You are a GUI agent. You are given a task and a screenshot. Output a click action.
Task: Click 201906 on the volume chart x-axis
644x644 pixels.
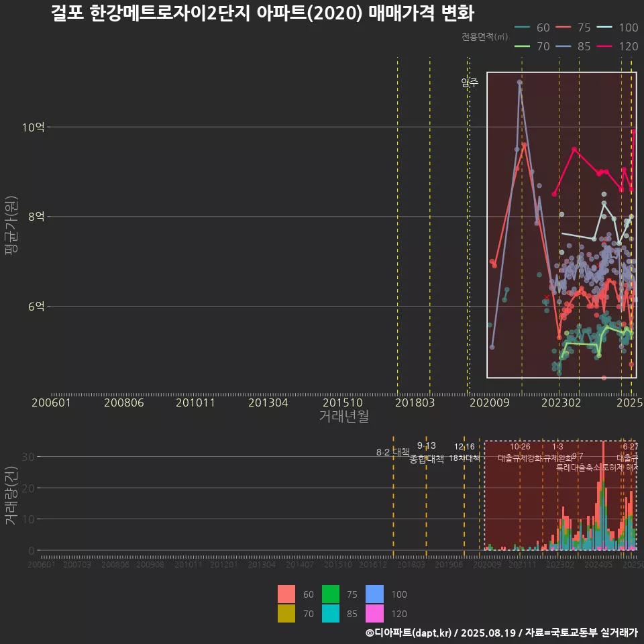pyautogui.click(x=449, y=565)
